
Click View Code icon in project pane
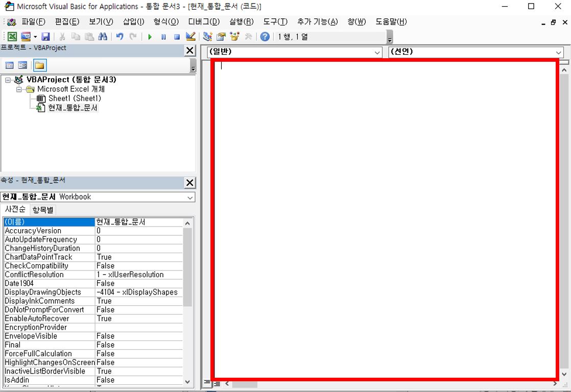coord(10,65)
